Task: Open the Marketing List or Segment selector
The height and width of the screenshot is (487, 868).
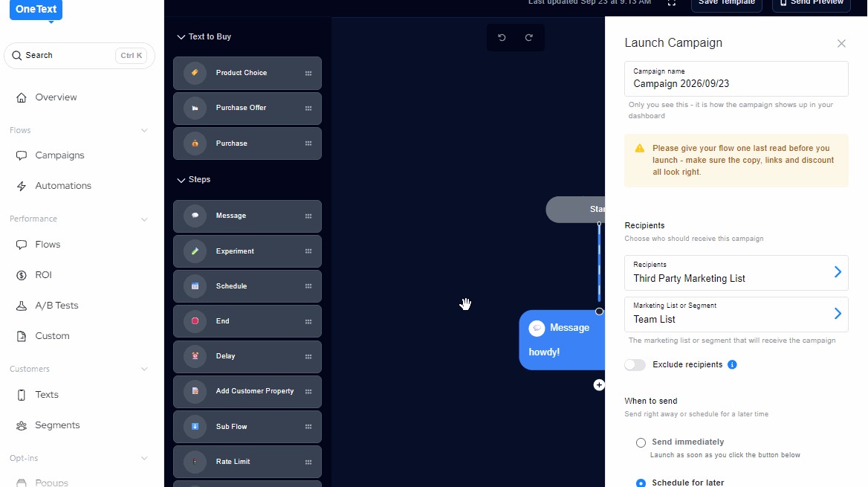Action: coord(736,315)
